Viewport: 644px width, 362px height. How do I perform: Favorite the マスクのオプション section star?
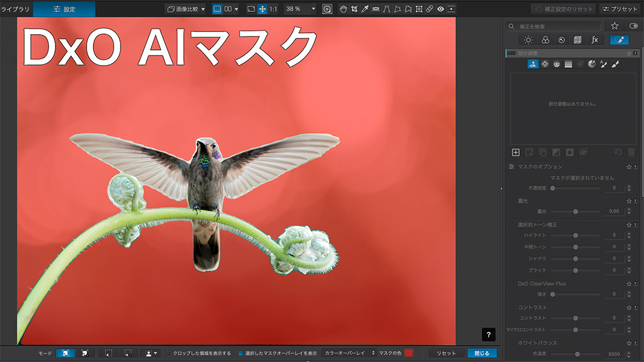tap(629, 167)
